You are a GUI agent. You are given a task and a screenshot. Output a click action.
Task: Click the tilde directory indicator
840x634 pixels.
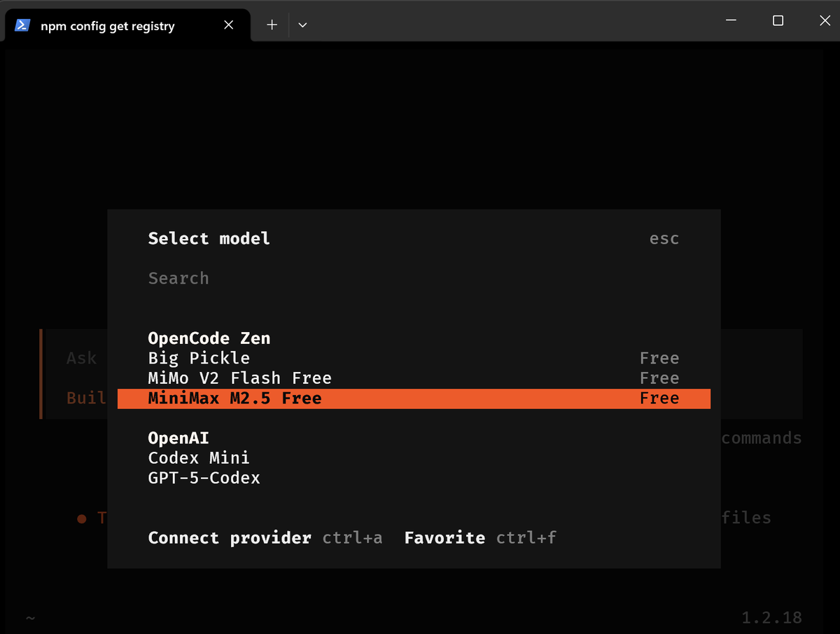30,618
